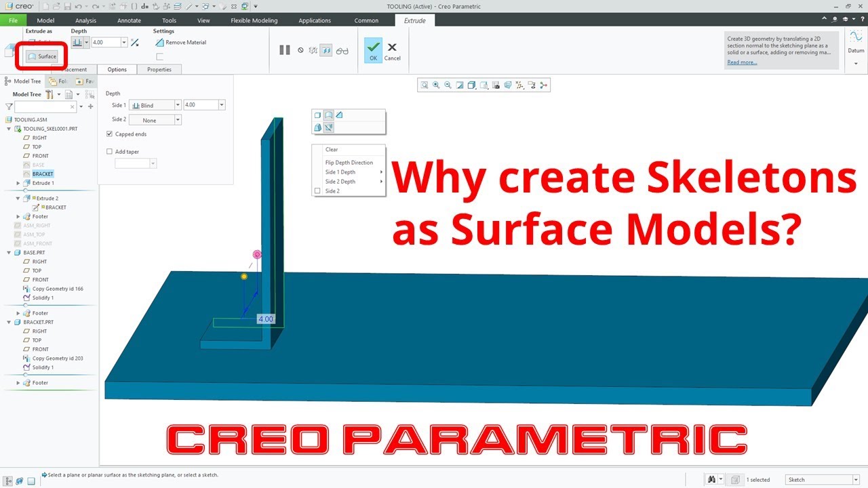Toggle spin center icon

543,85
